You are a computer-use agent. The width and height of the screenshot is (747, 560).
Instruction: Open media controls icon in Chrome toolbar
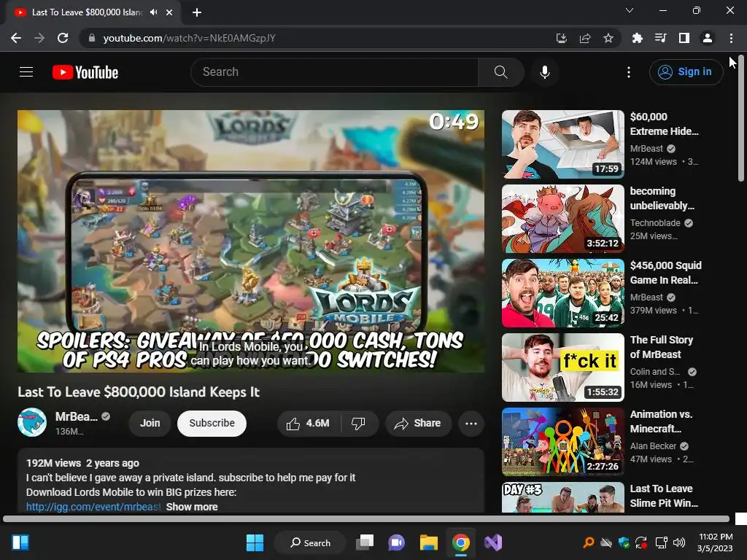tap(661, 38)
